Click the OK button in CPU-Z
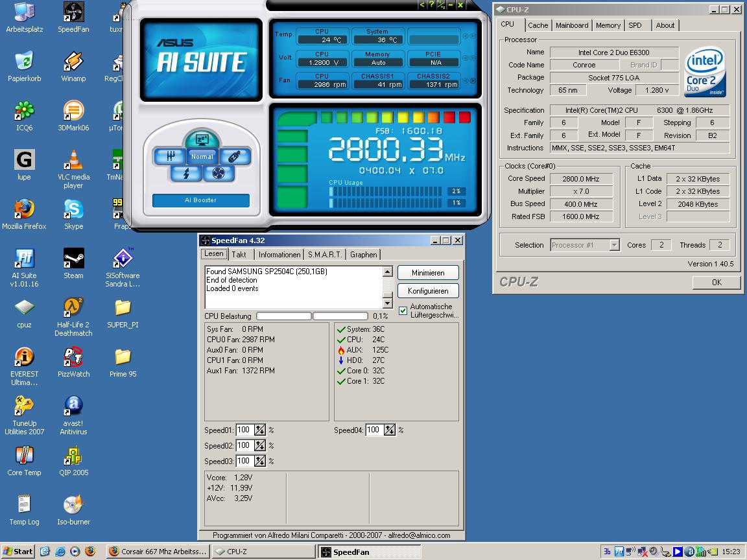Image resolution: width=747 pixels, height=560 pixels. click(x=717, y=283)
